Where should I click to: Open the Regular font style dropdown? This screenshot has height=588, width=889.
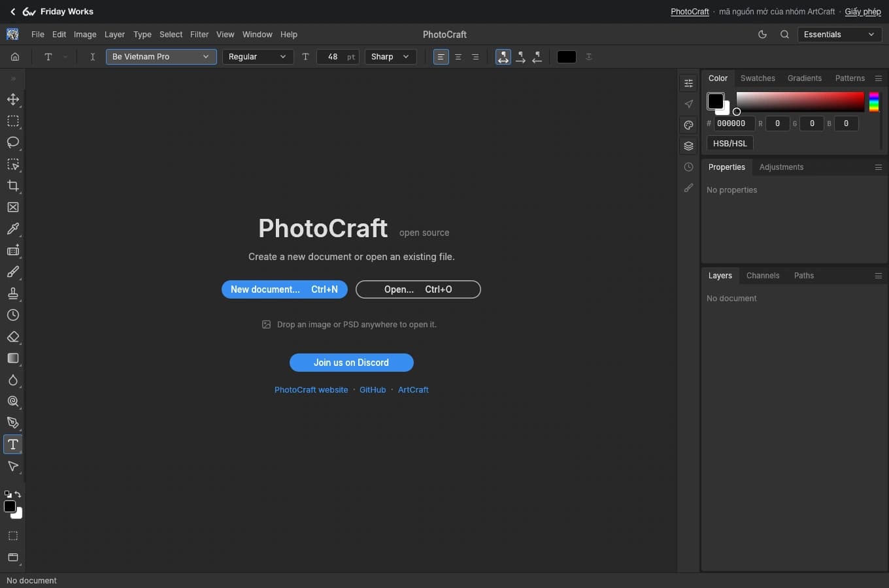pos(258,57)
